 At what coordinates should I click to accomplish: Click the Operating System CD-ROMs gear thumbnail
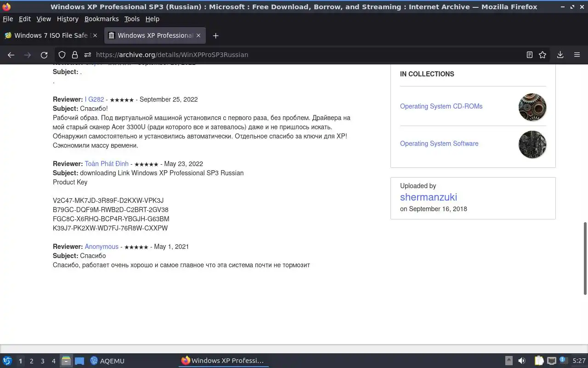coord(532,107)
